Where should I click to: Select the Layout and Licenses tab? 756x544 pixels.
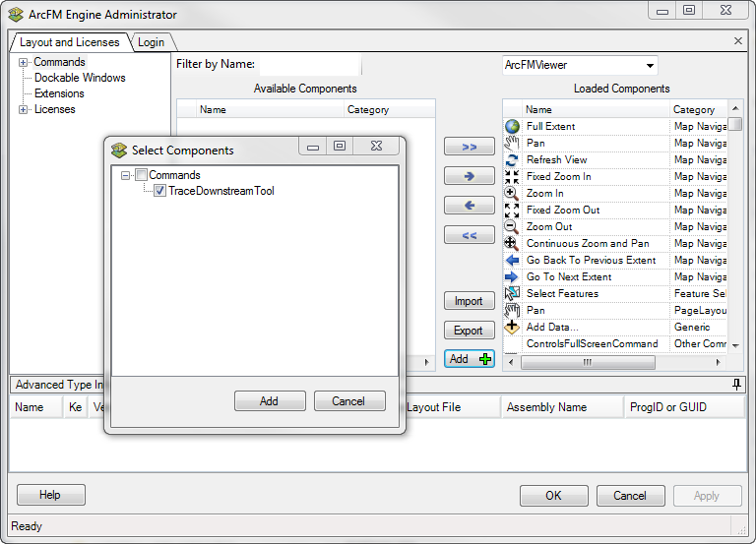(70, 42)
